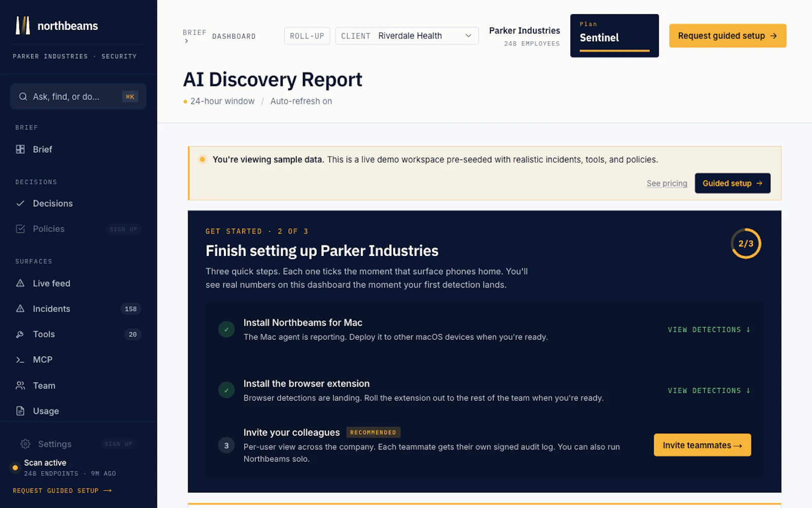Click the RECOMMENDED badge
Image resolution: width=812 pixels, height=508 pixels.
374,432
